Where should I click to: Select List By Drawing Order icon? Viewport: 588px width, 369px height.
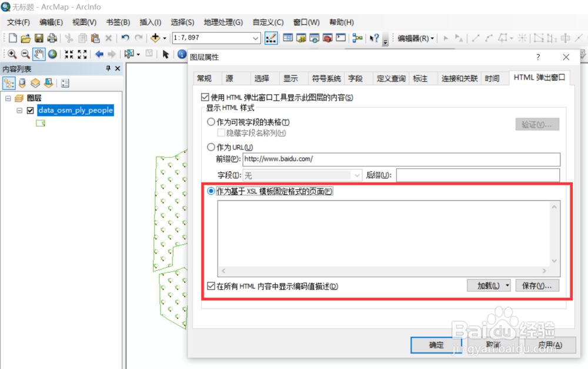tap(9, 82)
